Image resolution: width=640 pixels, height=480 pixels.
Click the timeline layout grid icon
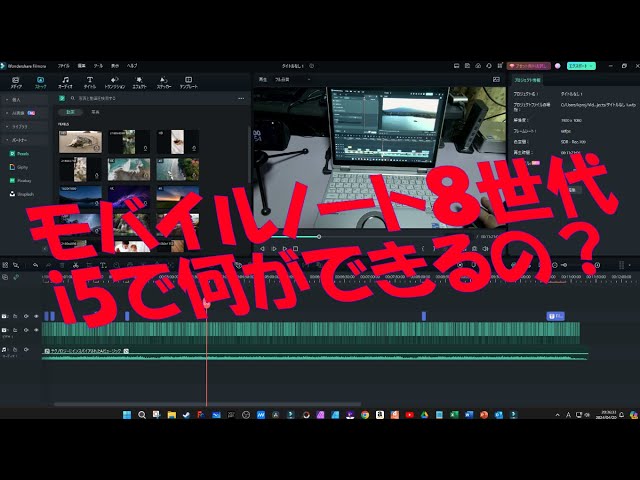(5, 265)
